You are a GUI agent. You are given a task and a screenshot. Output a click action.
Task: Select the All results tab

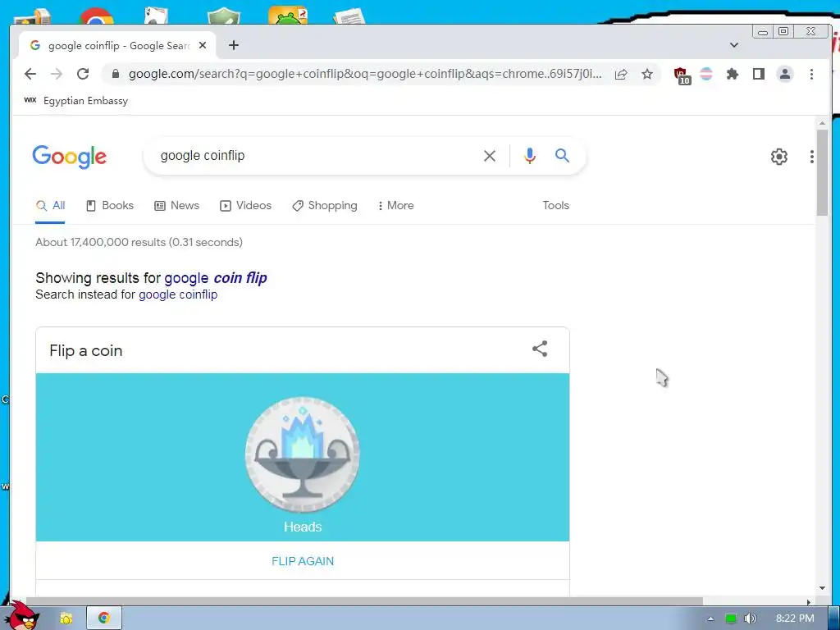click(x=50, y=206)
